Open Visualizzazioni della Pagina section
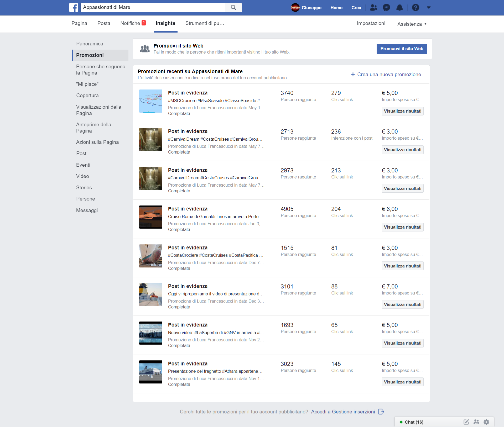This screenshot has width=504, height=427. pos(98,110)
